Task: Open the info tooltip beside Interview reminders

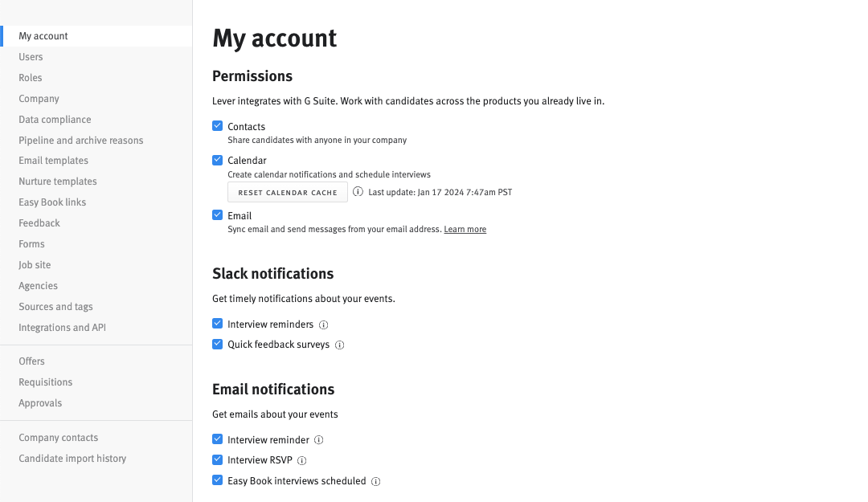Action: tap(324, 324)
